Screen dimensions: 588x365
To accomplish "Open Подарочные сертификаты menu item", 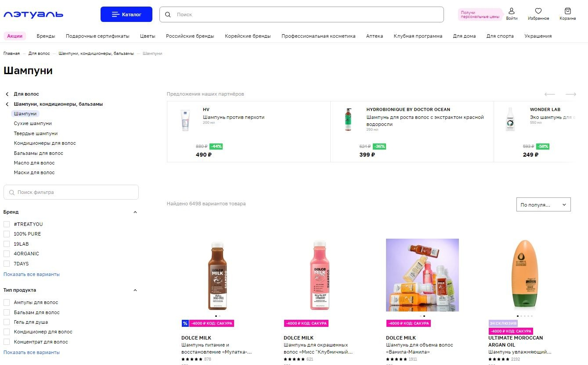I will [x=97, y=36].
